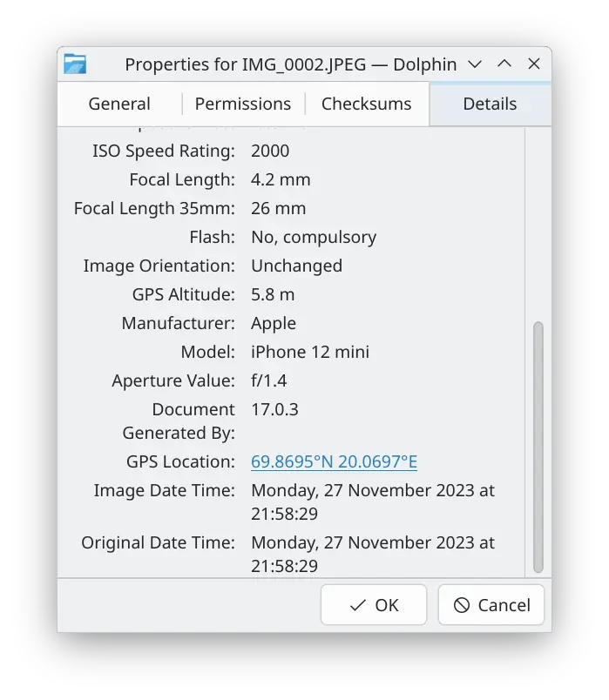Click the maximize arrow icon in title bar

point(504,64)
